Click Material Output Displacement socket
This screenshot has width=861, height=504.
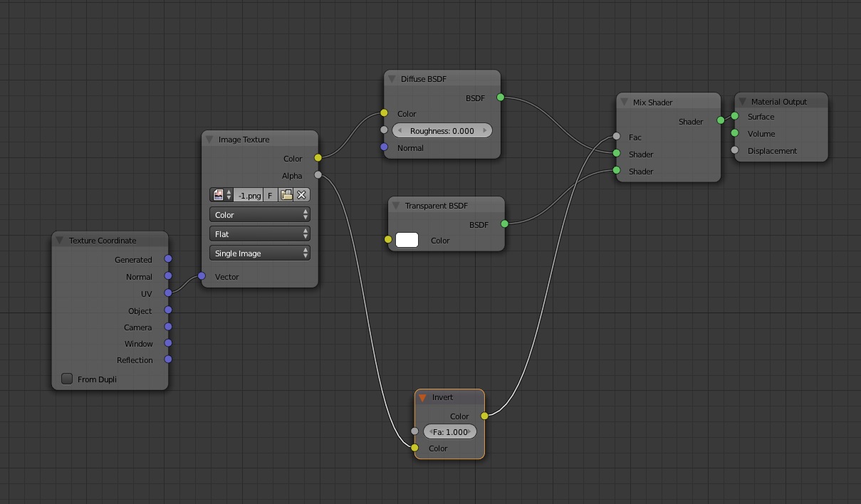734,150
